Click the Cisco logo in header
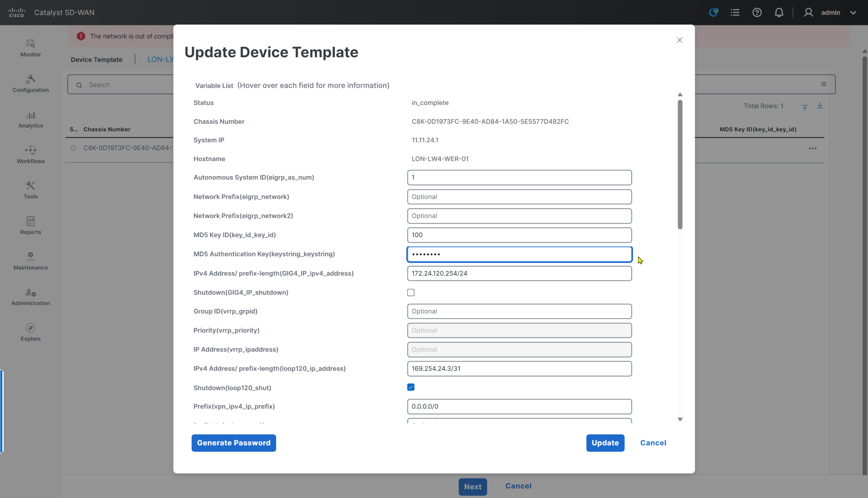Viewport: 868px width, 498px height. point(16,12)
